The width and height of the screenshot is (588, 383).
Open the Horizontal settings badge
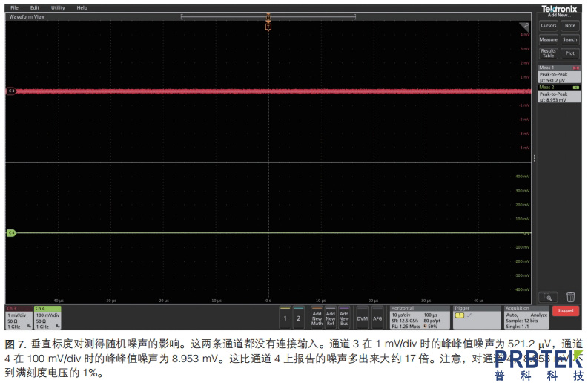(x=419, y=317)
